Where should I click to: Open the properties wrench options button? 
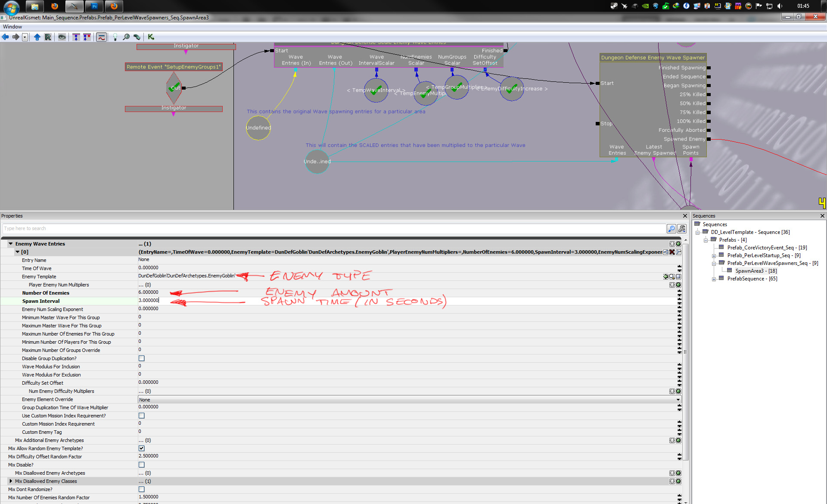[x=682, y=229]
